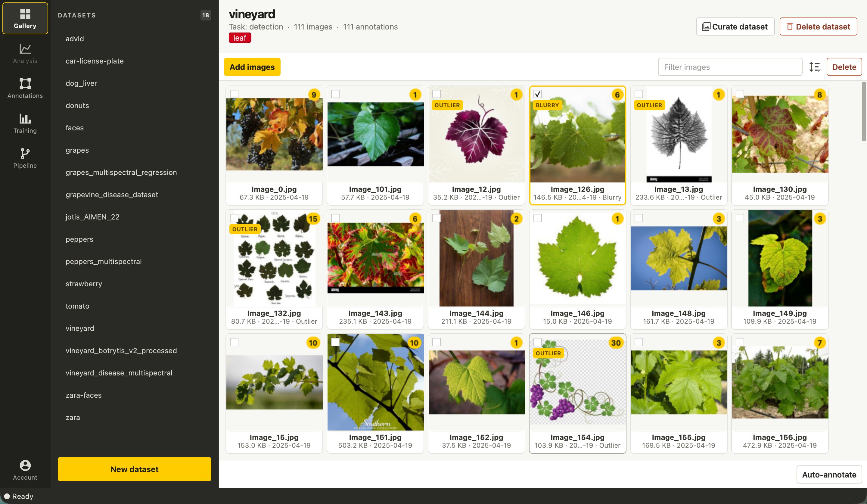Click the gallery vertical scrollbar
The image size is (867, 504).
coord(864,112)
